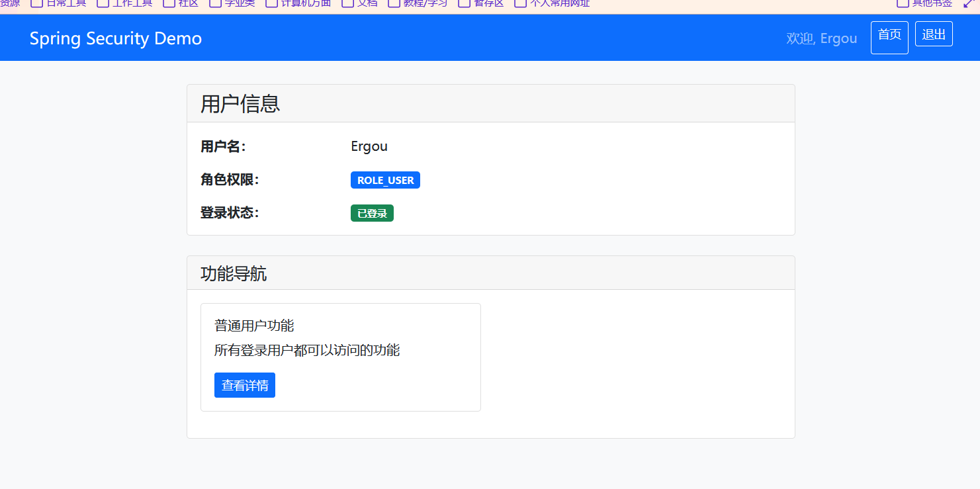Open the 资源 bookmark folder
Screen dimensions: 980x489
tap(9, 3)
